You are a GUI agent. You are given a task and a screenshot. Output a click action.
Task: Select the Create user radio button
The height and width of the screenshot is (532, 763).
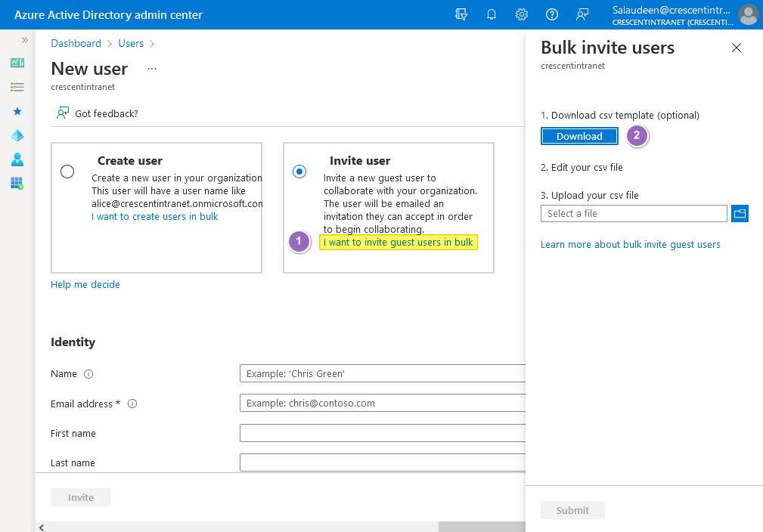67,172
